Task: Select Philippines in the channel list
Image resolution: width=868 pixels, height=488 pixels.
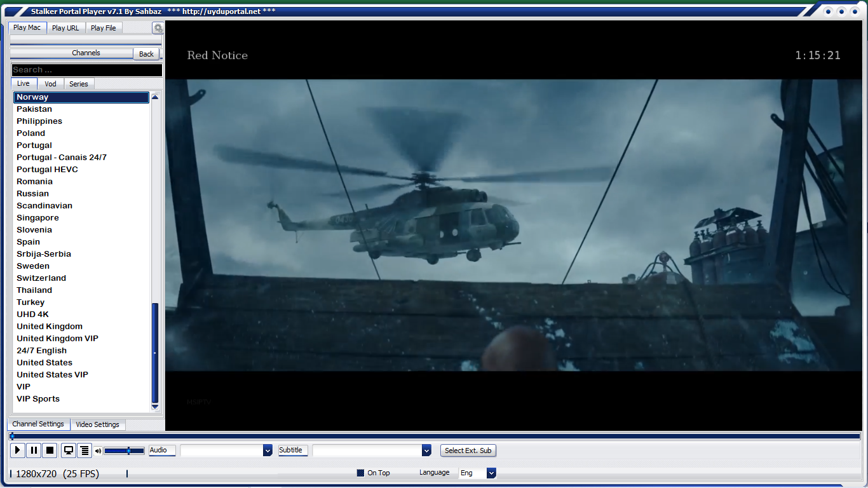Action: click(81, 121)
